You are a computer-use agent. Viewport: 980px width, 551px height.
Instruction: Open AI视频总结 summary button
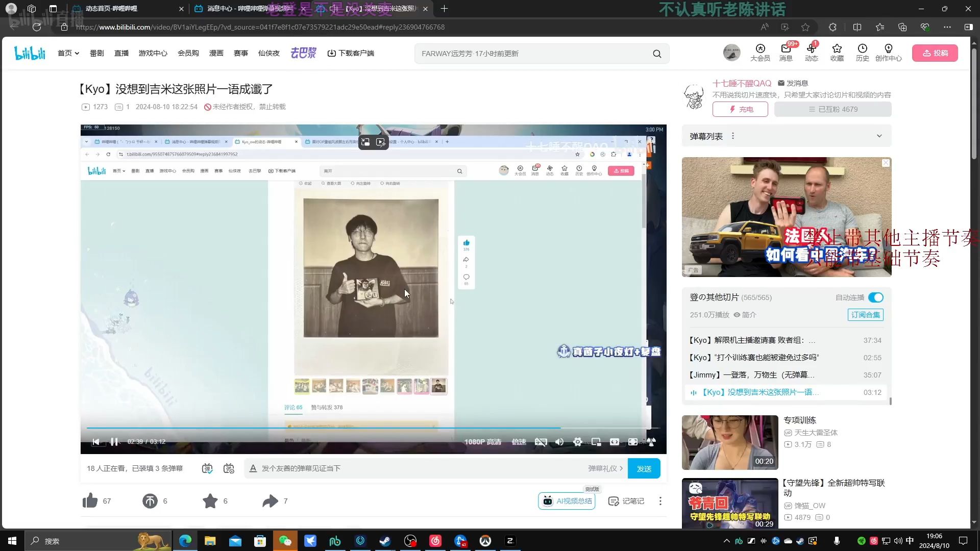coord(567,501)
